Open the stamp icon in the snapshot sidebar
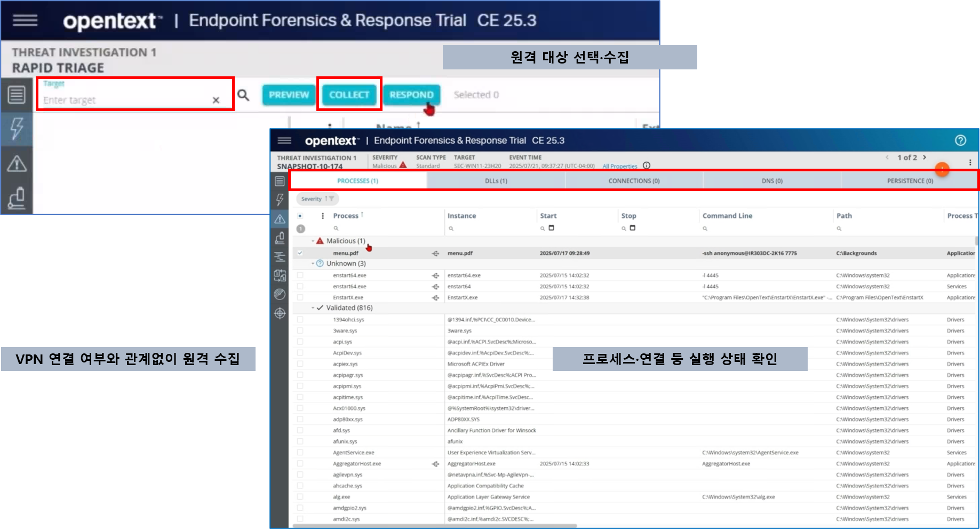The image size is (980, 529). coord(280,238)
